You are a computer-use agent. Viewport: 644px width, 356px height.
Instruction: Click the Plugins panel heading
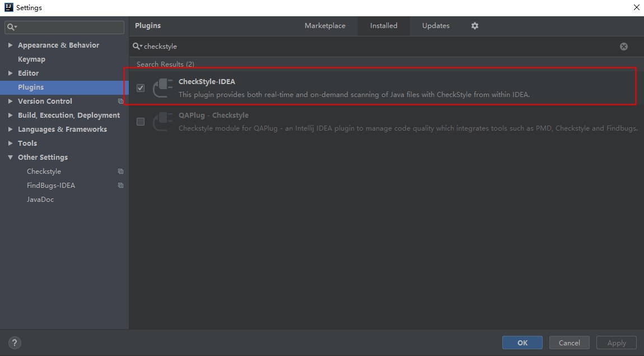tap(148, 25)
